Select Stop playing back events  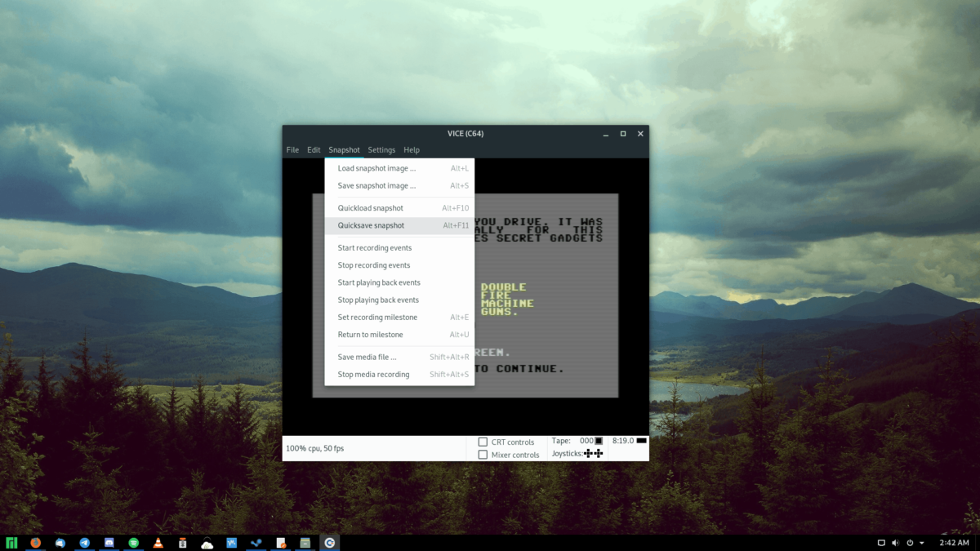pos(399,300)
